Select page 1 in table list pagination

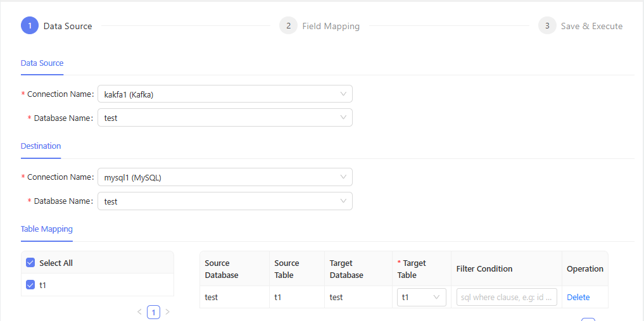click(x=153, y=312)
